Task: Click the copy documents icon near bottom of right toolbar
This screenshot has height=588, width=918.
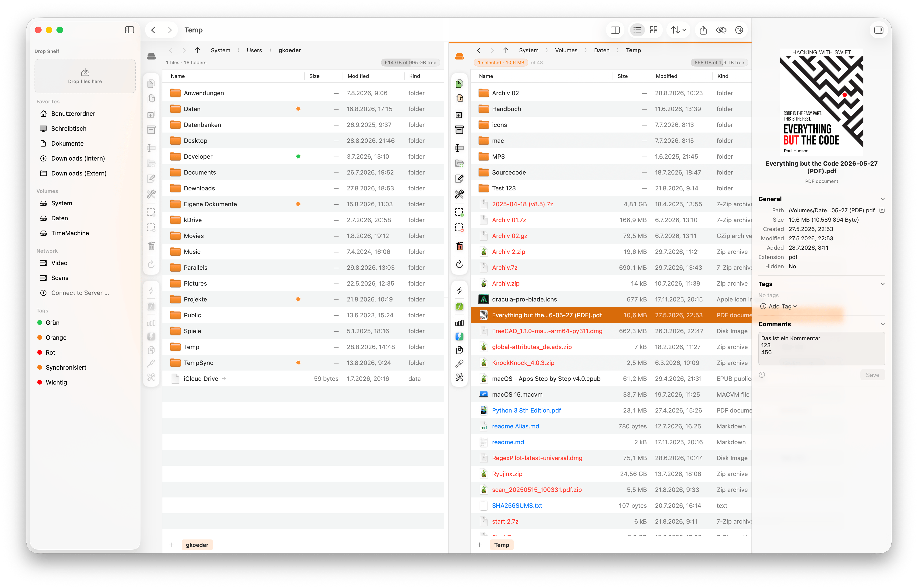Action: point(459,350)
